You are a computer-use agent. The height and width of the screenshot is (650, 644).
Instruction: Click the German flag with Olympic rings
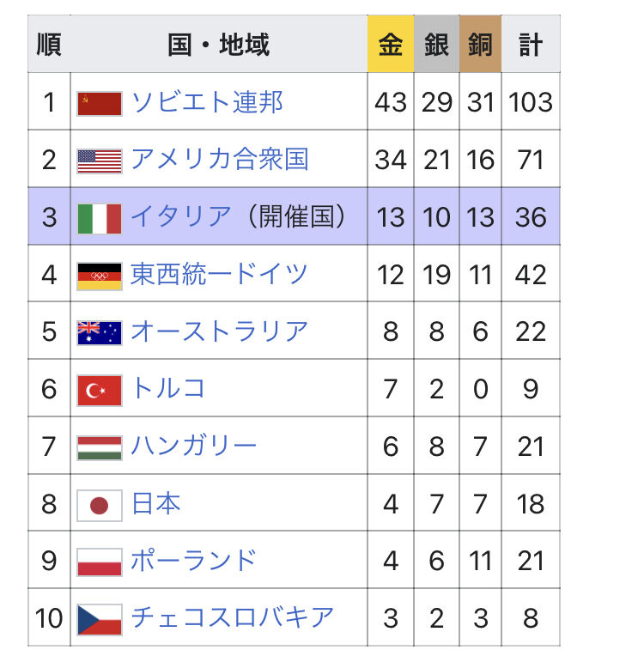100,275
